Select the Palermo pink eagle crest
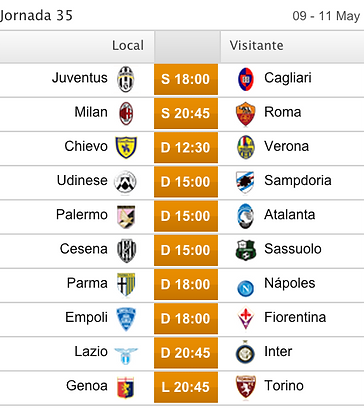364x409 pixels. point(126,217)
